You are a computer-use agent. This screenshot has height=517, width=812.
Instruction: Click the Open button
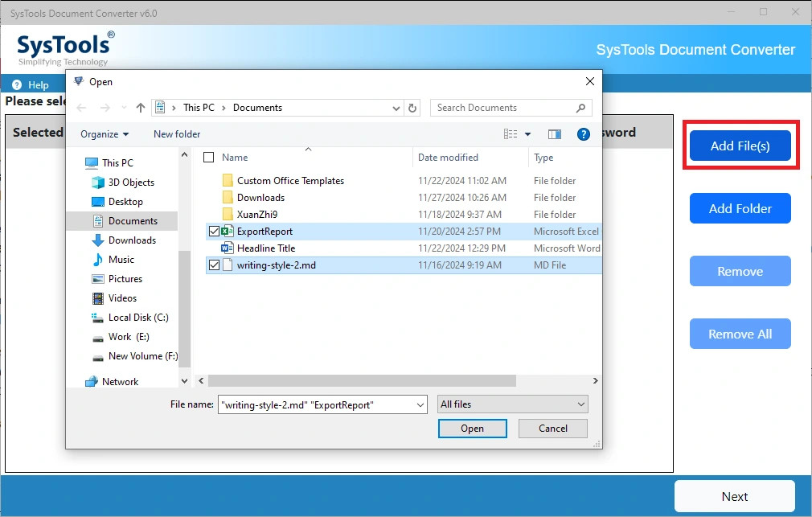click(x=472, y=429)
